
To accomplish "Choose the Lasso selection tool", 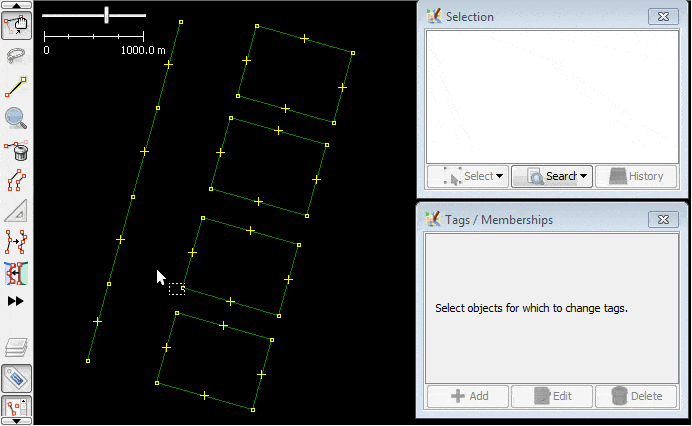I will pyautogui.click(x=16, y=56).
